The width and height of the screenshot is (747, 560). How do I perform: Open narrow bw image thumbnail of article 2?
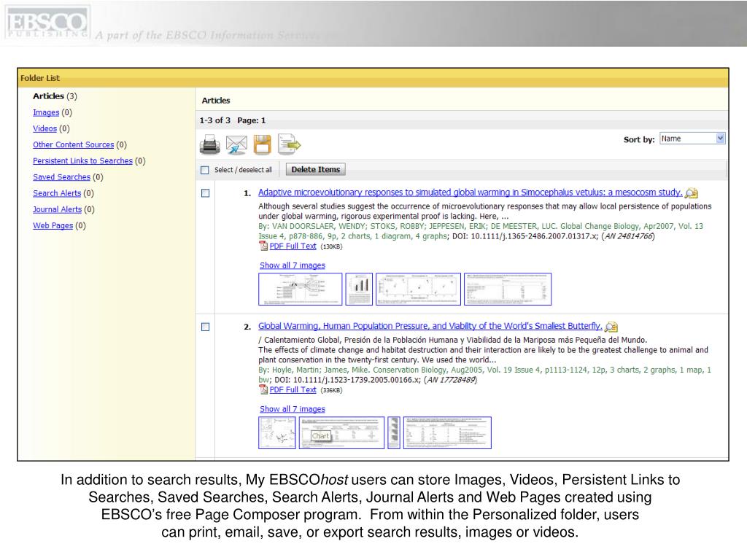click(394, 433)
